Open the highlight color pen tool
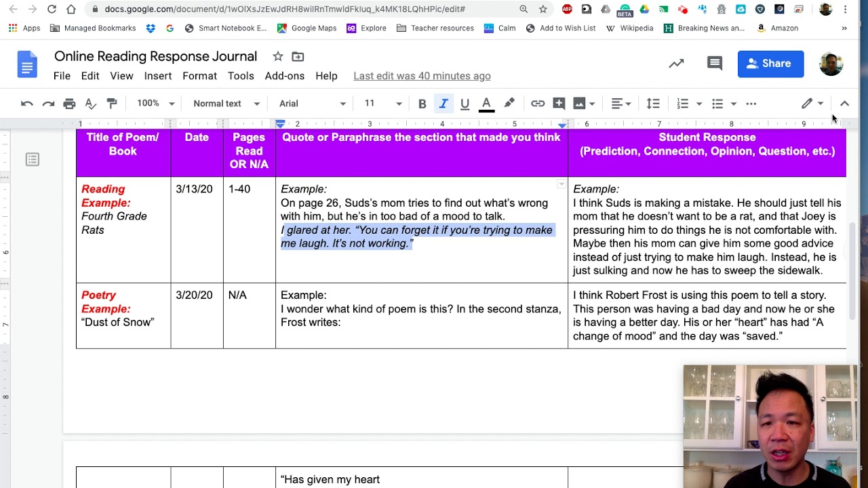This screenshot has height=488, width=868. tap(509, 104)
